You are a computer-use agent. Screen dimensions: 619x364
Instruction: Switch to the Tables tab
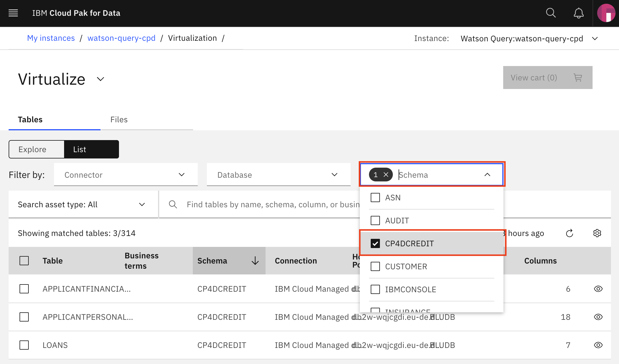point(55,119)
